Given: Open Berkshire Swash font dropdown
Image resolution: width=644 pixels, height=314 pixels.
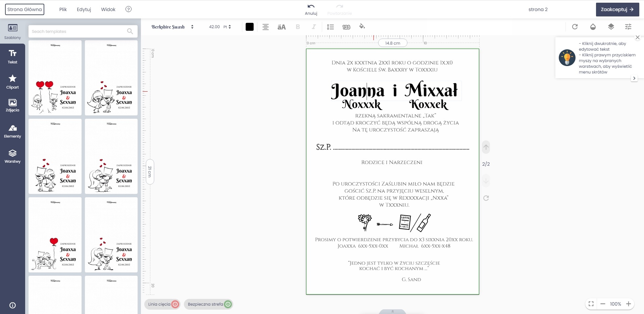Looking at the screenshot, I should (x=172, y=27).
